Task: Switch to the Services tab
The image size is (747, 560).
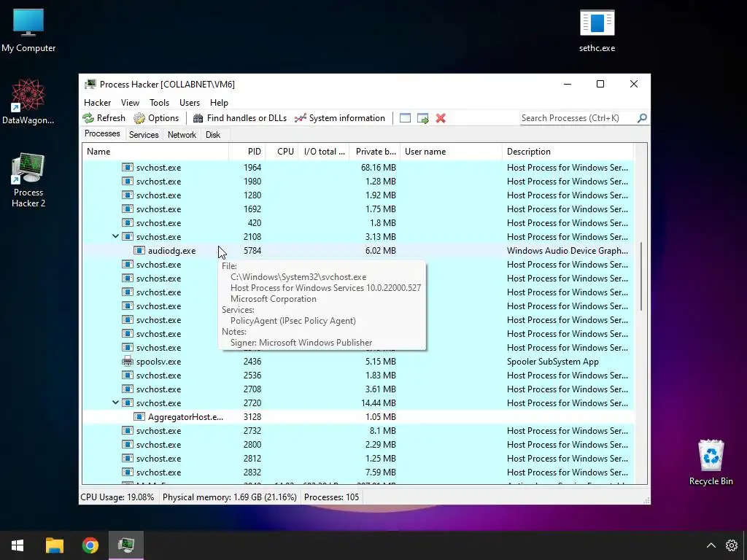Action: pyautogui.click(x=144, y=135)
